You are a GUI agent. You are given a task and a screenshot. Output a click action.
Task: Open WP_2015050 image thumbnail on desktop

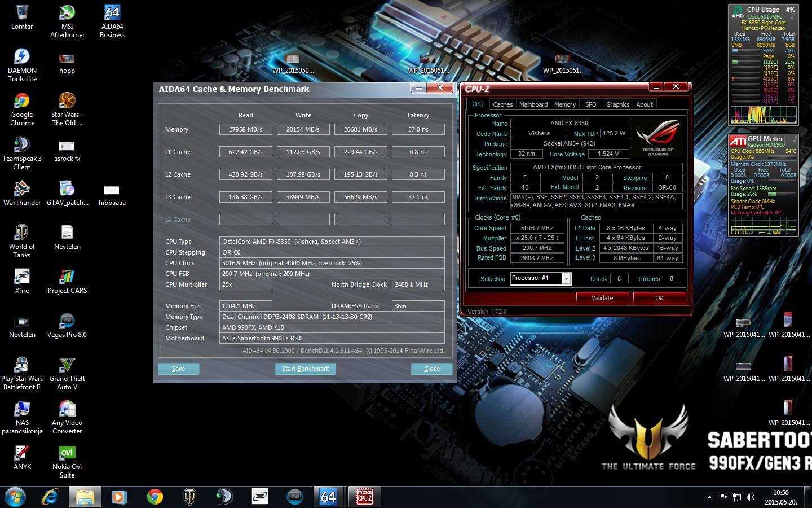tap(293, 64)
